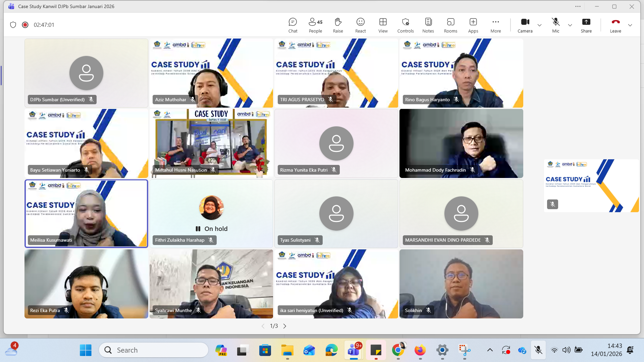This screenshot has height=362, width=644.
Task: Open the Controls meeting options
Action: coord(405,25)
